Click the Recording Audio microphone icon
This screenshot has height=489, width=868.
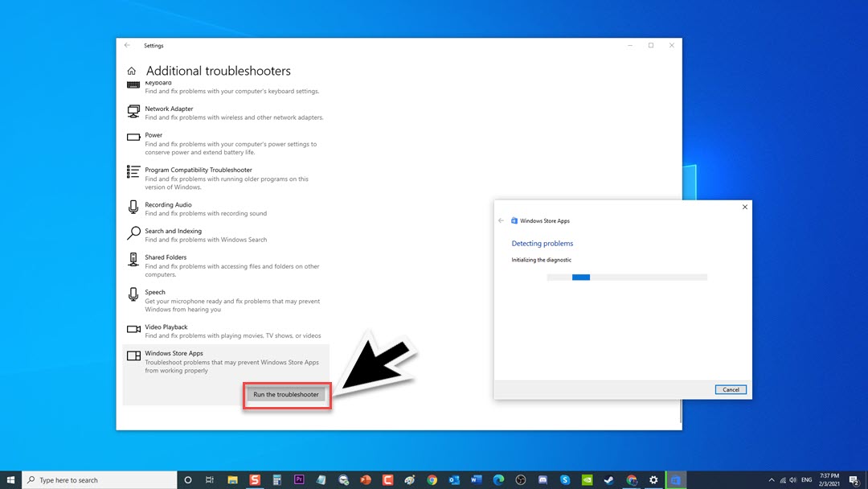pyautogui.click(x=133, y=208)
